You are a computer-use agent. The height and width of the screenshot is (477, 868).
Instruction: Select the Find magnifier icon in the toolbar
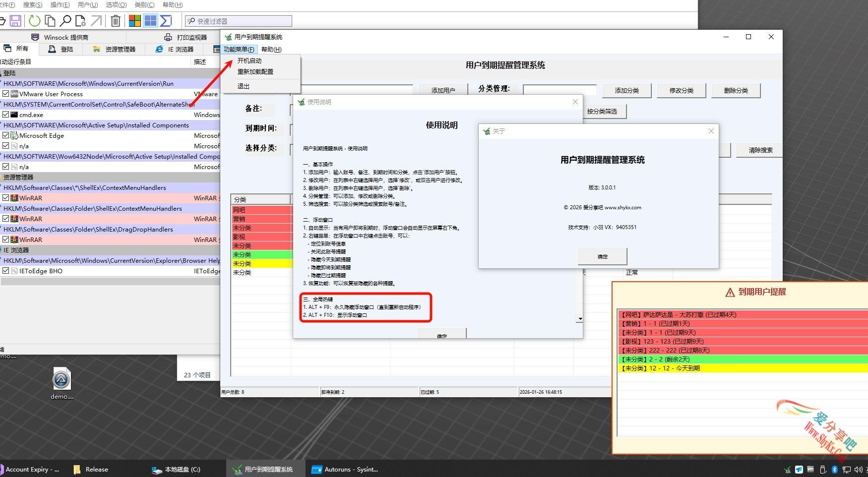click(x=66, y=21)
